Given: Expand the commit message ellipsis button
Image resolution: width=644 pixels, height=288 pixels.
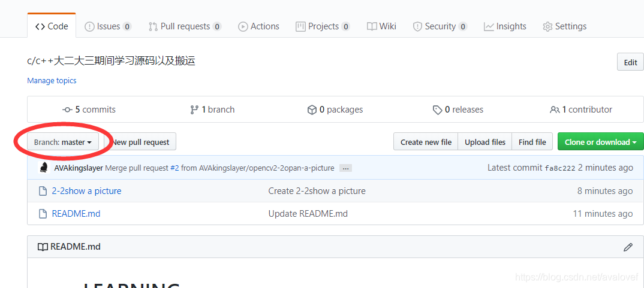Looking at the screenshot, I should coord(345,168).
